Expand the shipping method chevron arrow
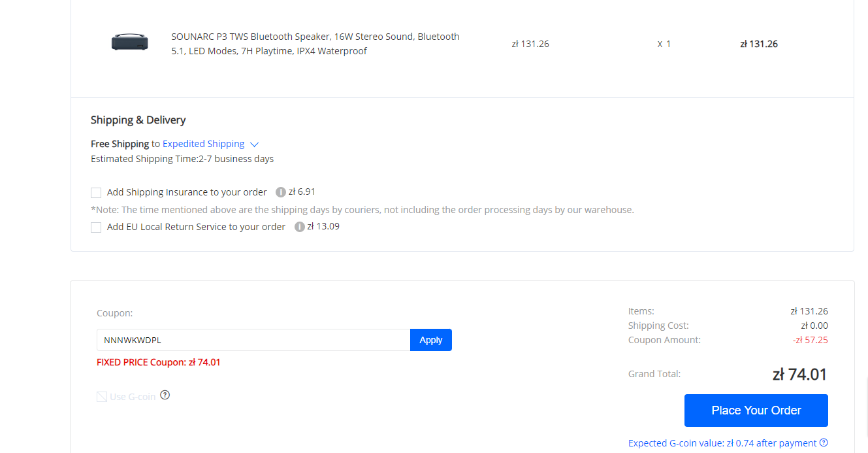Screen dimensions: 868x453 [x=255, y=144]
